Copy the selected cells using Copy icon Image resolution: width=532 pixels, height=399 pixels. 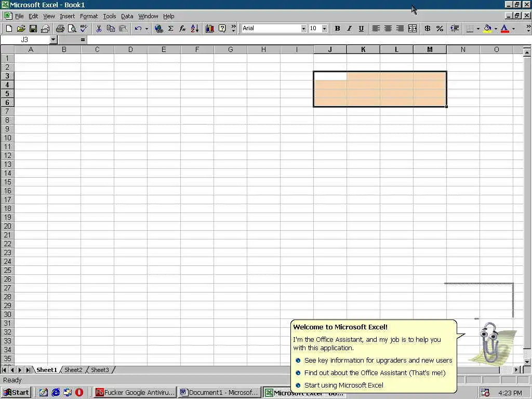111,29
